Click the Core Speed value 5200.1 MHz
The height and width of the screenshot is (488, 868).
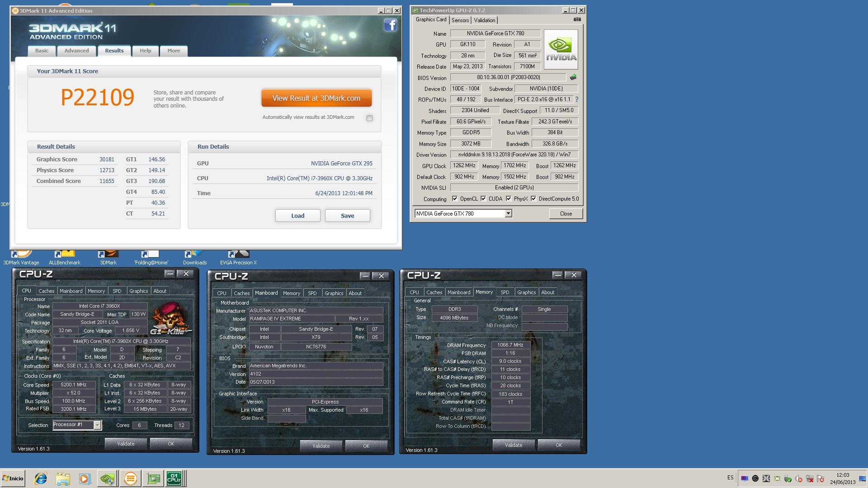pos(74,385)
